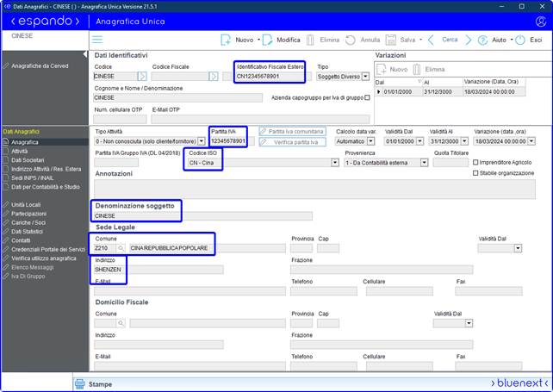Open the Contatti sidebar item
Screen dimensions: 553x392
(21, 240)
